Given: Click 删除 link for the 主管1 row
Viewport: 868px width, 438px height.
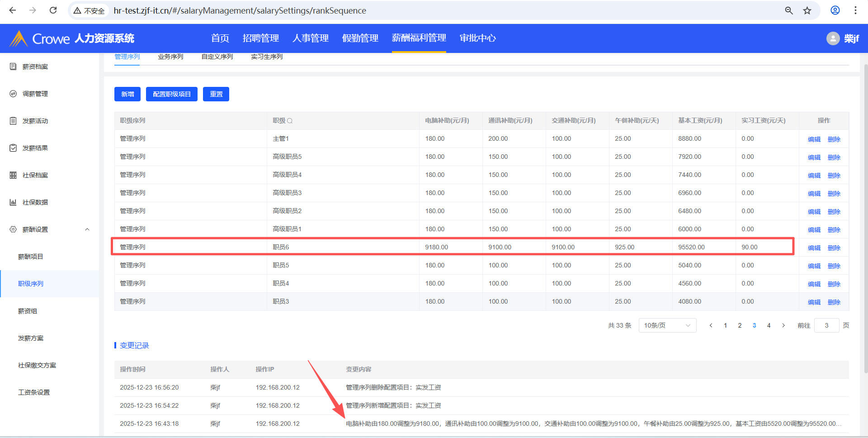Looking at the screenshot, I should tap(834, 139).
